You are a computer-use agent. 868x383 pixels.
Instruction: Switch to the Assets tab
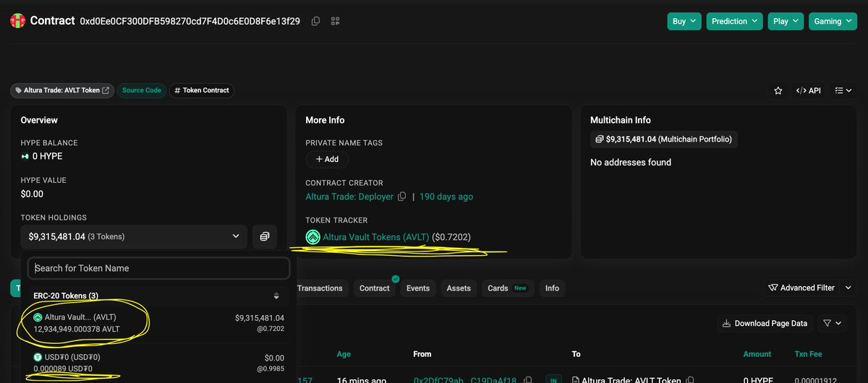tap(459, 288)
